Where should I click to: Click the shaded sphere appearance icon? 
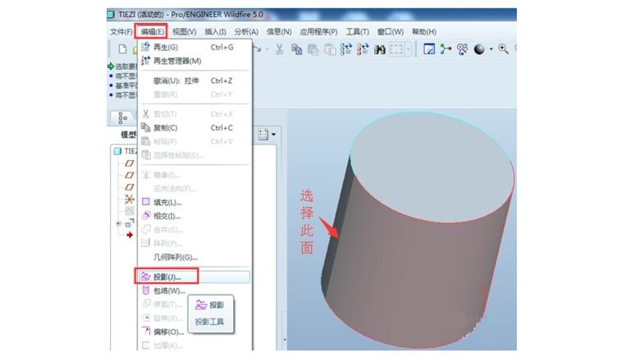[479, 49]
